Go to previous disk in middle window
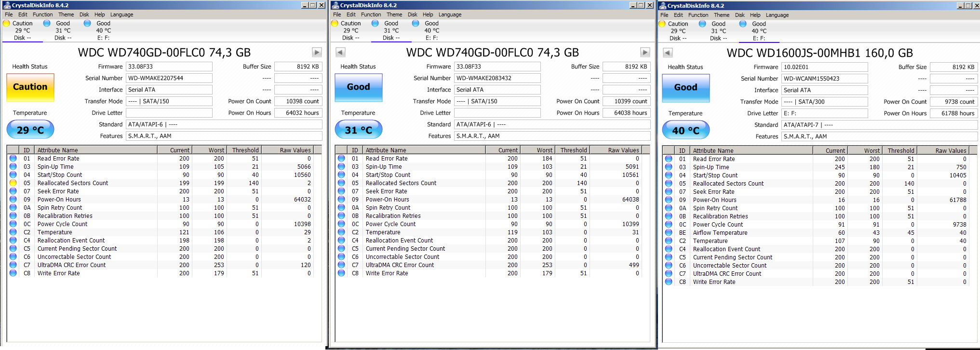This screenshot has height=350, width=980. 340,52
